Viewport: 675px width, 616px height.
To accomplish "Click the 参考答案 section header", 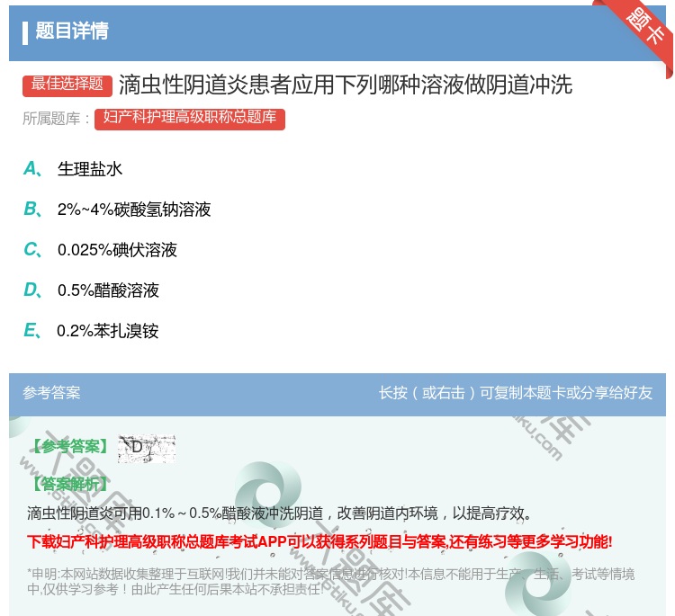I will (x=51, y=393).
